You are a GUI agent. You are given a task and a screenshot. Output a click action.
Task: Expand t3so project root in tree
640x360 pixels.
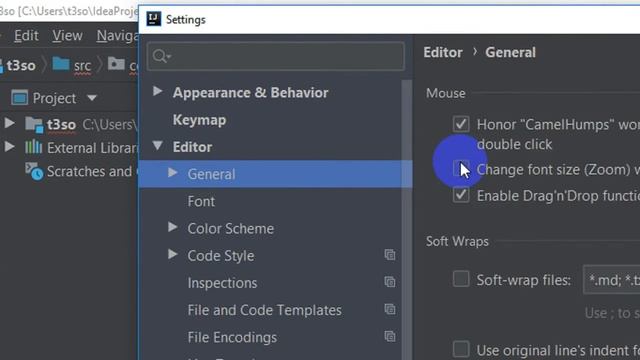pos(9,123)
